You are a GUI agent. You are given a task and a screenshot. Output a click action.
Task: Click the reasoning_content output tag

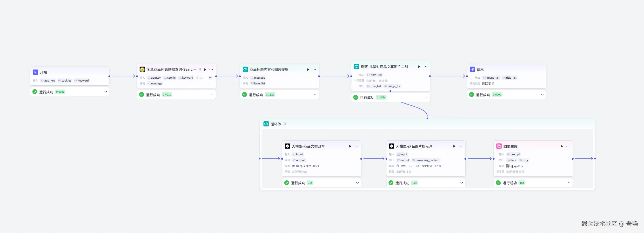tap(425, 160)
